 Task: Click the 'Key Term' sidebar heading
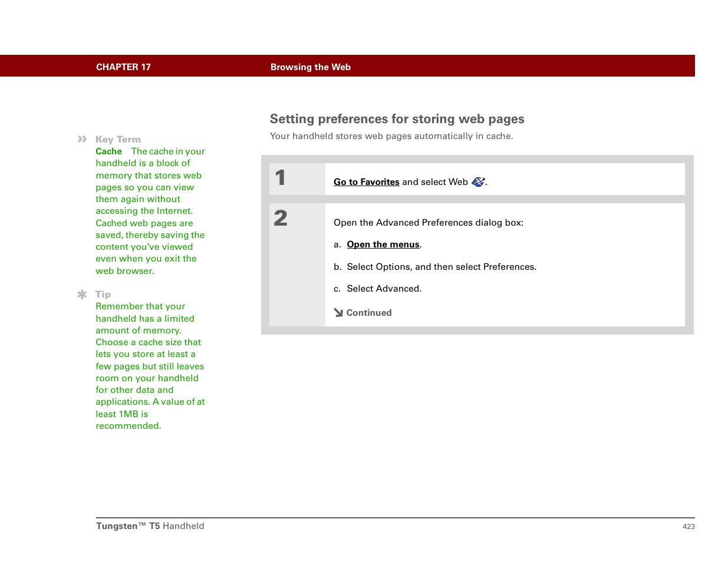point(118,140)
